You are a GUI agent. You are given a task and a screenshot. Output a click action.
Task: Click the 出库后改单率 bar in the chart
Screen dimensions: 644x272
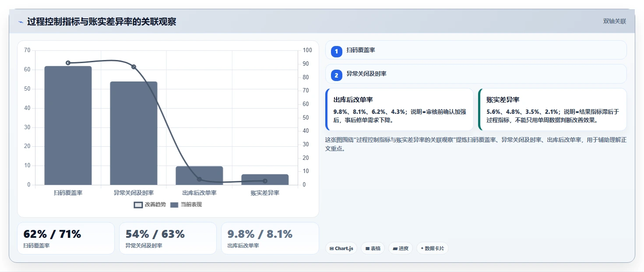(199, 176)
